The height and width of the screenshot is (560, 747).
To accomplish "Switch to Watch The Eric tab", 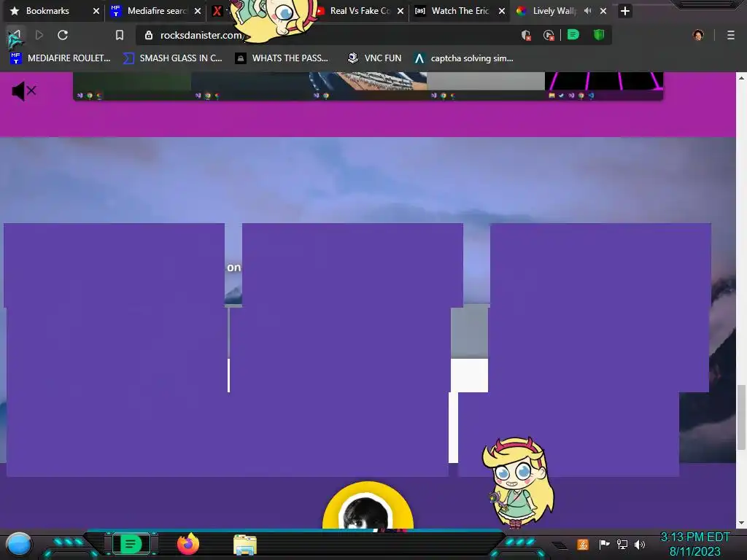I will point(460,11).
